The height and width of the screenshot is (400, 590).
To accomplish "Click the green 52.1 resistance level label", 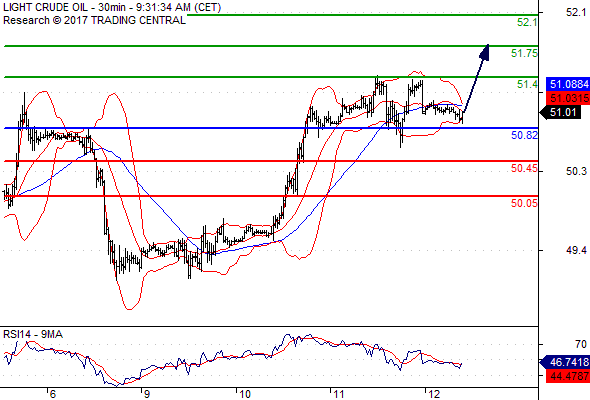I will coord(527,22).
